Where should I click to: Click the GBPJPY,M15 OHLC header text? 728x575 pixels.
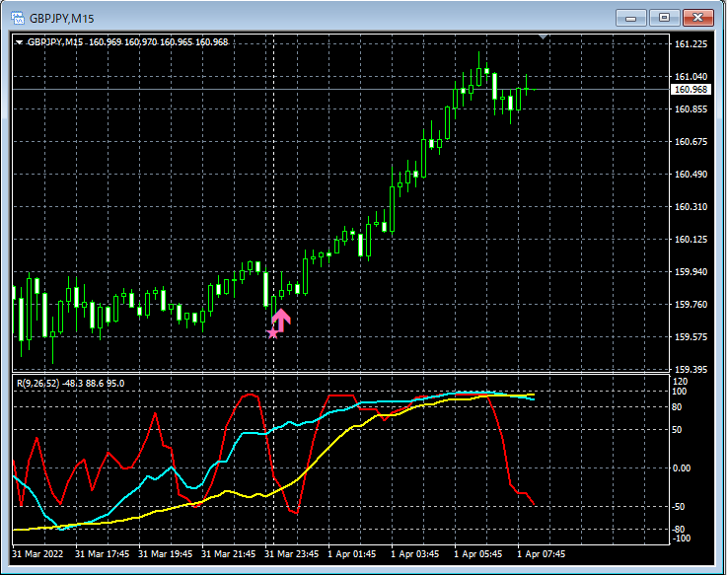[127, 42]
